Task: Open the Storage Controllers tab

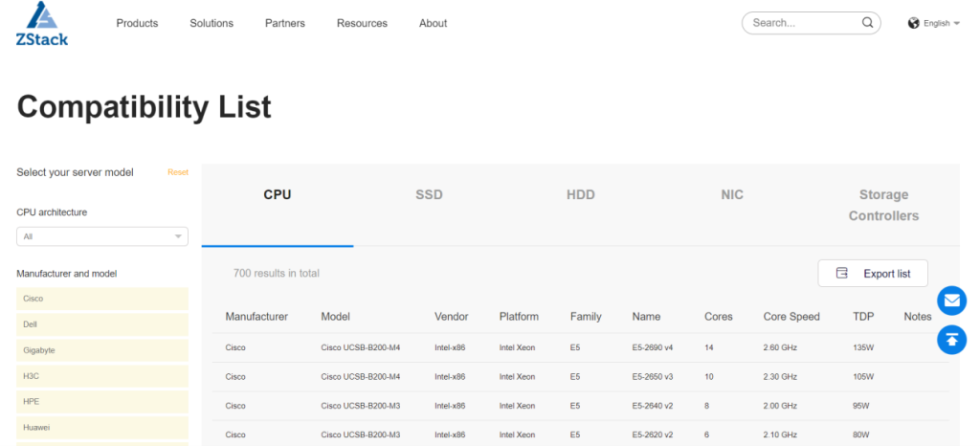Action: pyautogui.click(x=883, y=205)
